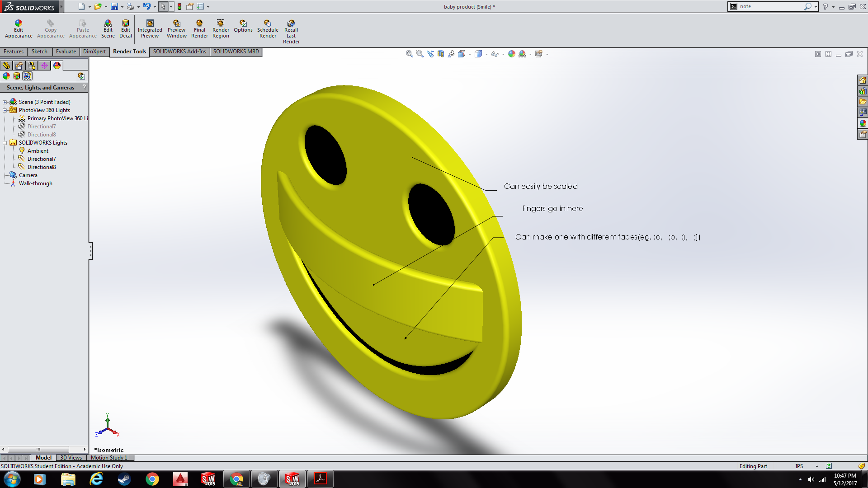
Task: Click the Edit Decal icon
Action: coord(126,29)
